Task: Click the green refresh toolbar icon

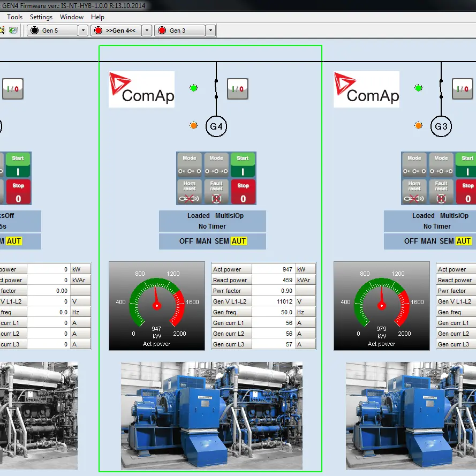Action: click(13, 31)
